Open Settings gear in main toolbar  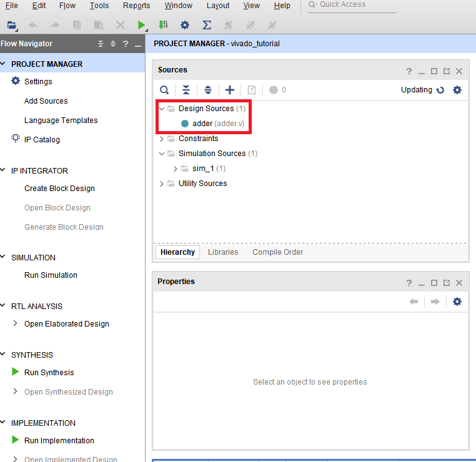pyautogui.click(x=184, y=25)
